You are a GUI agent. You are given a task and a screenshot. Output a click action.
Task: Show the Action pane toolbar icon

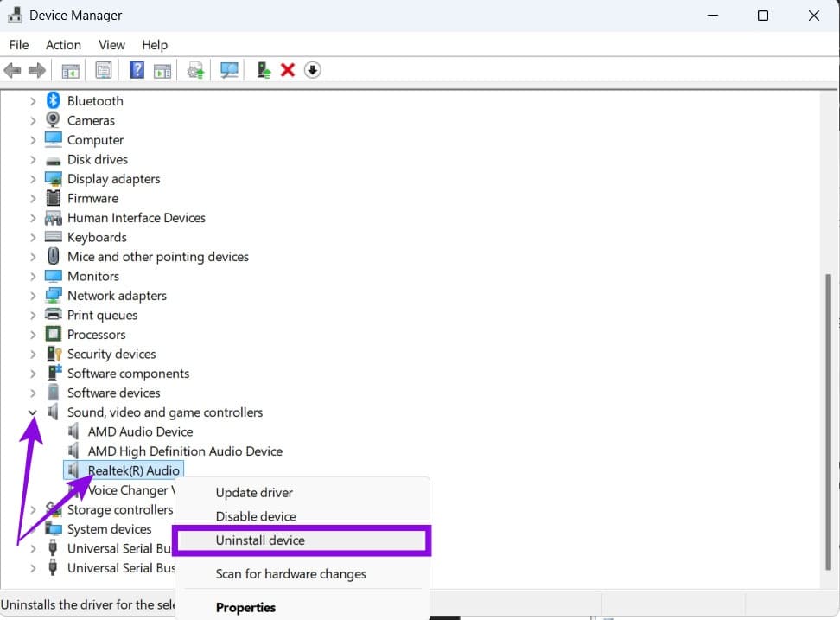coord(162,70)
